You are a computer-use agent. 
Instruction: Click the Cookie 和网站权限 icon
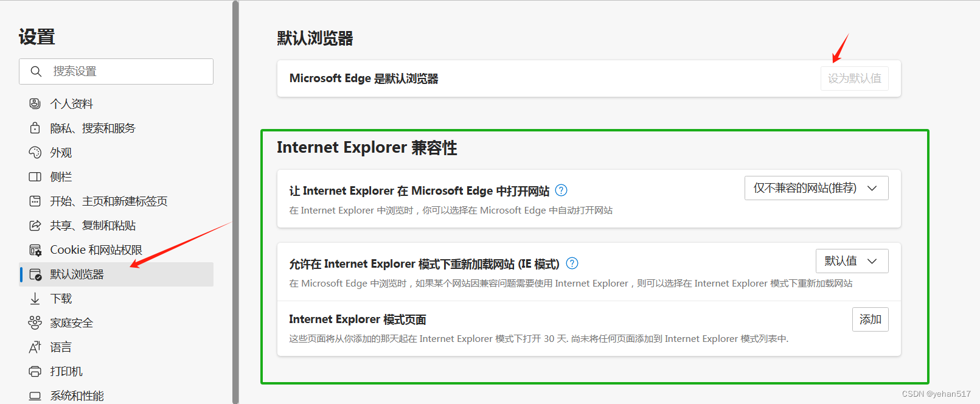35,250
